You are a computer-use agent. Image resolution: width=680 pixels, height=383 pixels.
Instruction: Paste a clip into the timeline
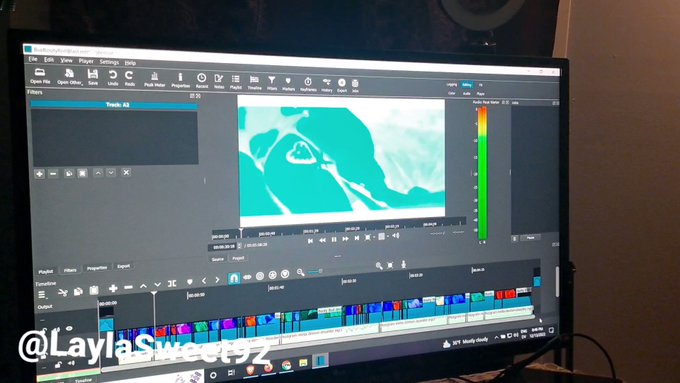coord(94,290)
